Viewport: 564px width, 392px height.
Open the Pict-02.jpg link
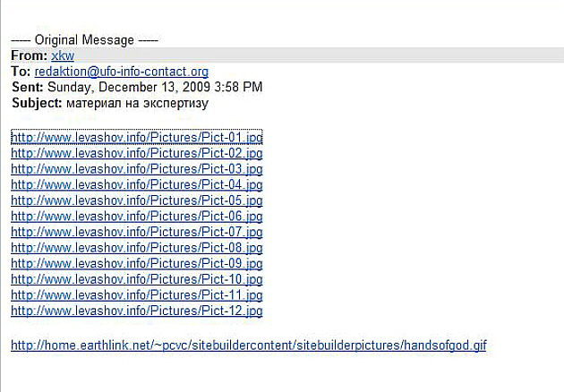pyautogui.click(x=137, y=153)
